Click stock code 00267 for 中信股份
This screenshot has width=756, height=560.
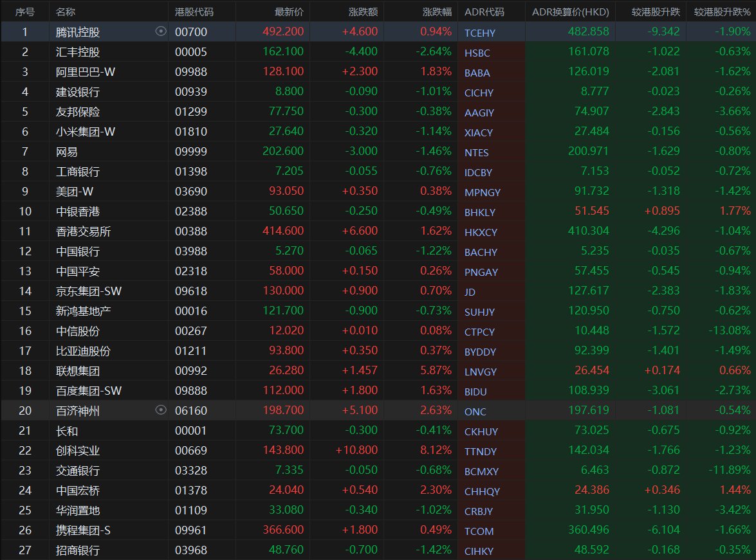(x=191, y=330)
